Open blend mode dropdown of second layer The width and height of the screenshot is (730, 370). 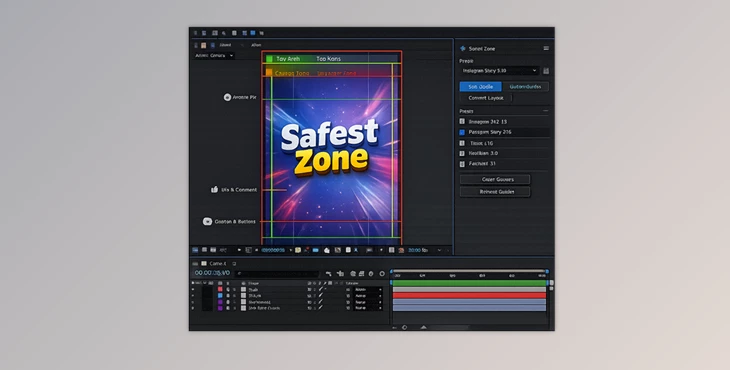pyautogui.click(x=369, y=296)
